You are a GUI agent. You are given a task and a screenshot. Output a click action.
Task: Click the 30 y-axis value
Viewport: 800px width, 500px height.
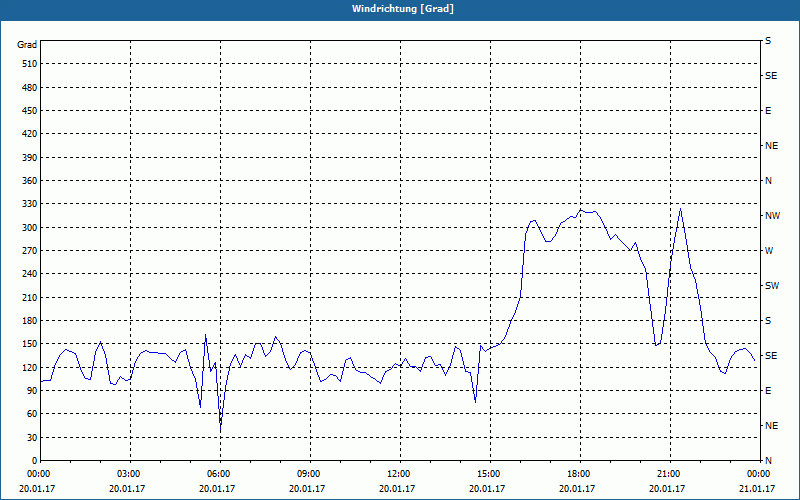coord(32,438)
